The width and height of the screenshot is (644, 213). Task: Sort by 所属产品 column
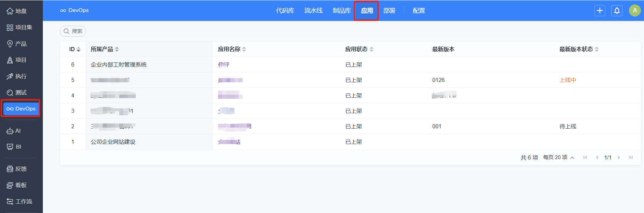click(x=105, y=49)
